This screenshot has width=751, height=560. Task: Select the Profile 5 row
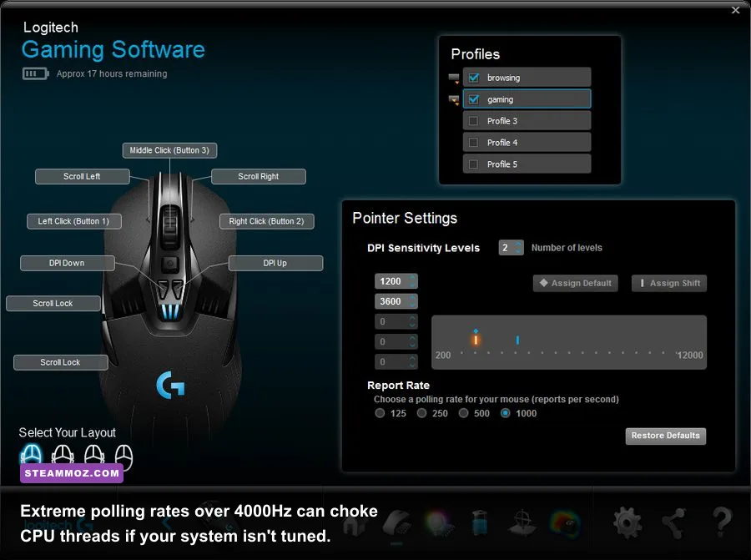pyautogui.click(x=527, y=164)
